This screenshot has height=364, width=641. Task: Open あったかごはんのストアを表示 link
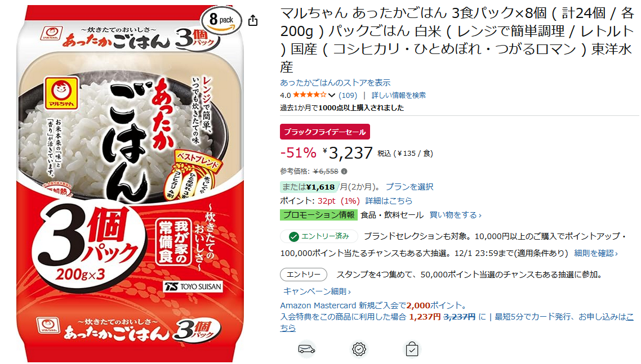(335, 83)
